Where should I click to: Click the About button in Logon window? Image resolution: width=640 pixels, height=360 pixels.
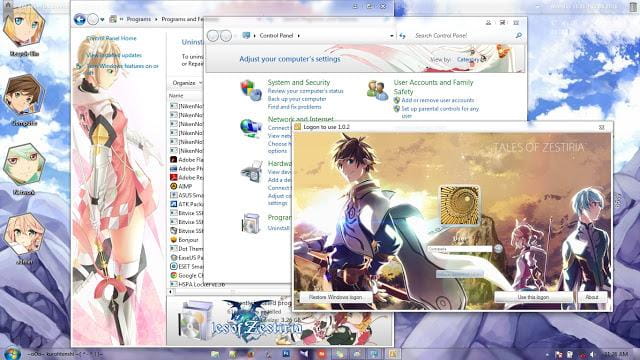pos(592,297)
